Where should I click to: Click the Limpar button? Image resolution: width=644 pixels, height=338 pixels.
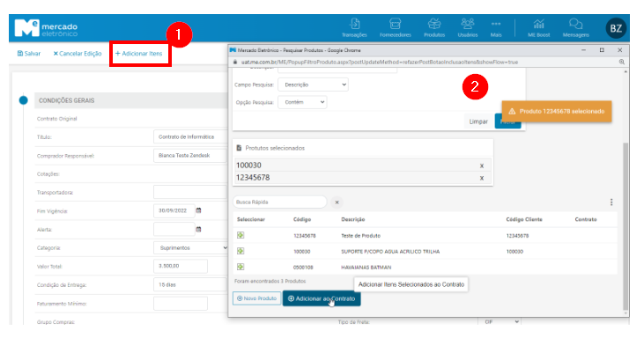point(478,121)
